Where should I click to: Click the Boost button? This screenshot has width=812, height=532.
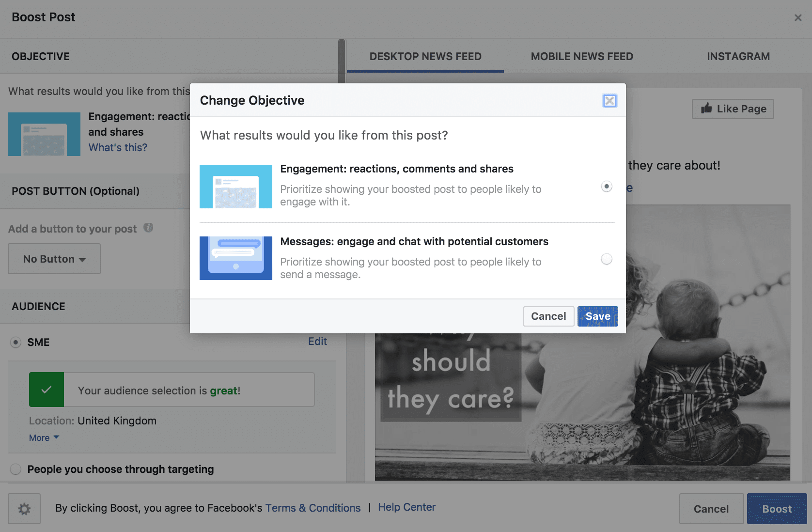point(777,509)
